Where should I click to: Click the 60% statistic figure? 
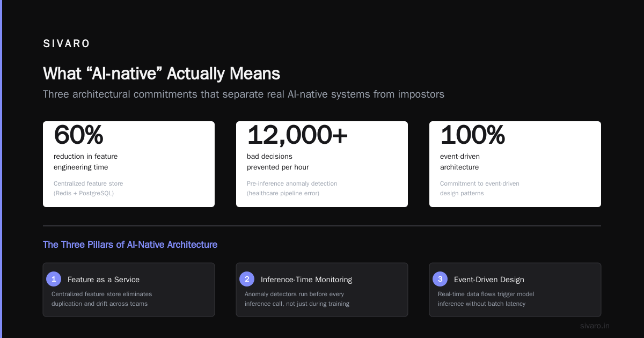point(78,135)
